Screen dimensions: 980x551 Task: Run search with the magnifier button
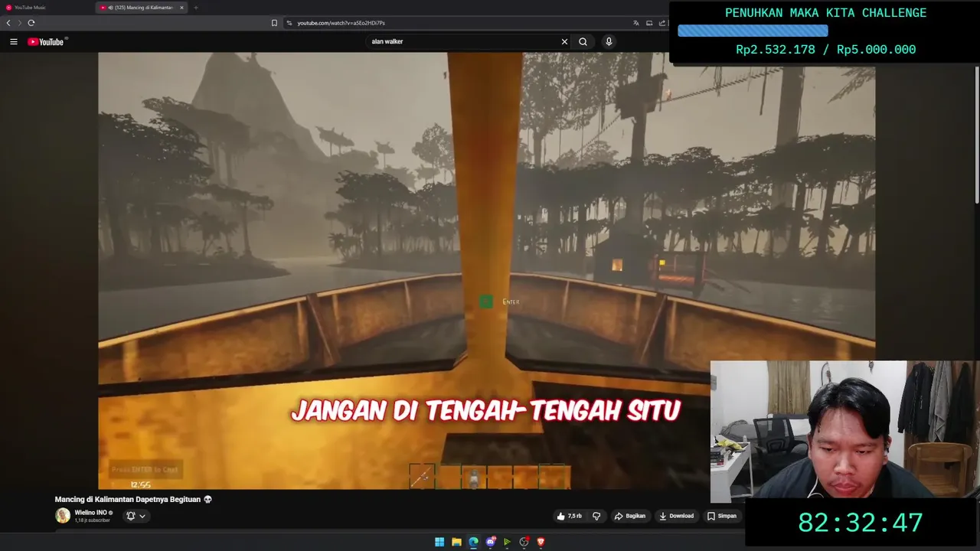583,42
